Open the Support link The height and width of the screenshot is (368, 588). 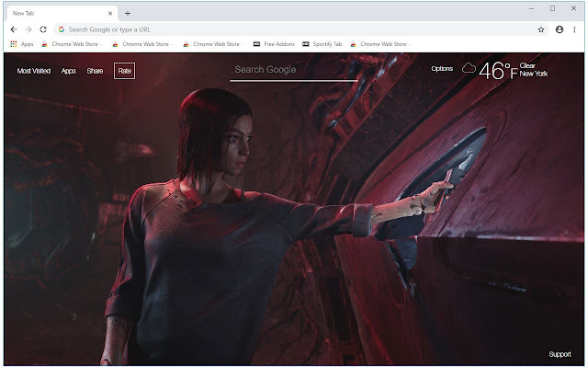[560, 354]
